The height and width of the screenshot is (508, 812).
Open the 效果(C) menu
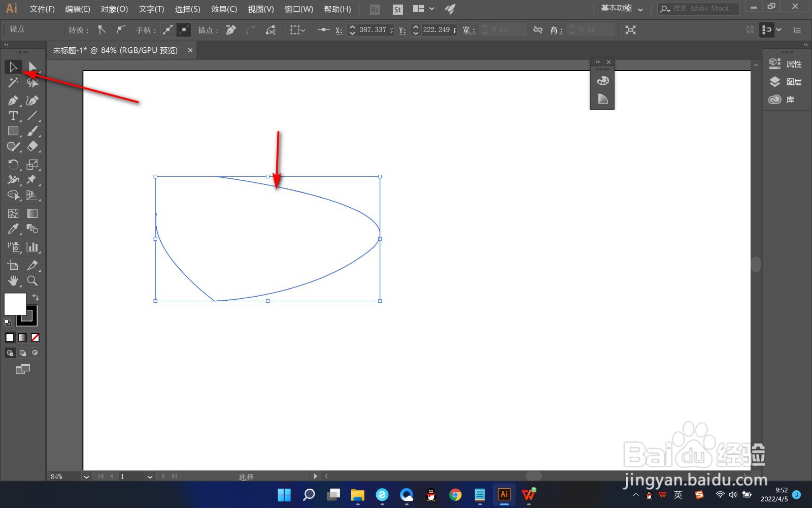pyautogui.click(x=224, y=9)
